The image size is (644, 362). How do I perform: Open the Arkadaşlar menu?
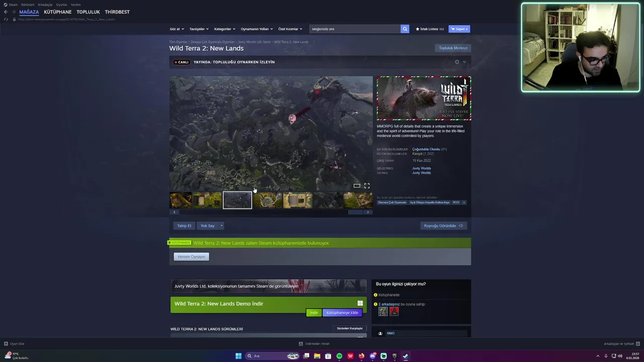tap(45, 5)
